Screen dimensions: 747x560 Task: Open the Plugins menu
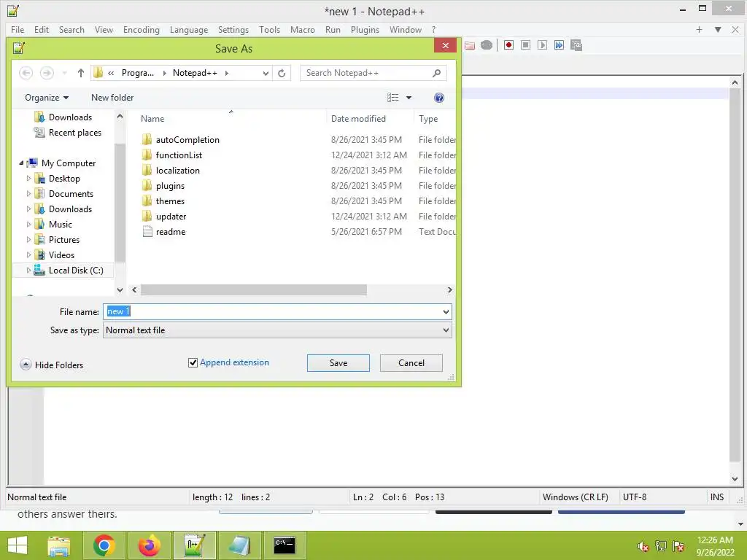365,29
